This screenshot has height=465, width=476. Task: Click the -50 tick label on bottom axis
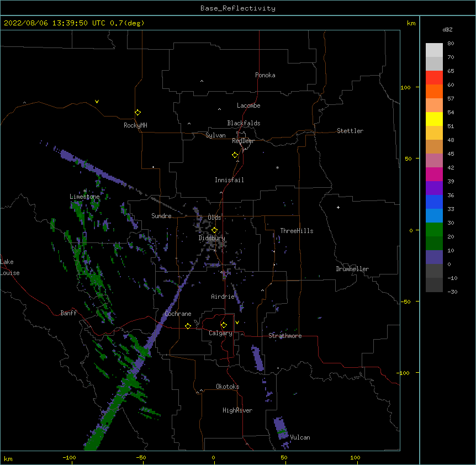click(141, 457)
